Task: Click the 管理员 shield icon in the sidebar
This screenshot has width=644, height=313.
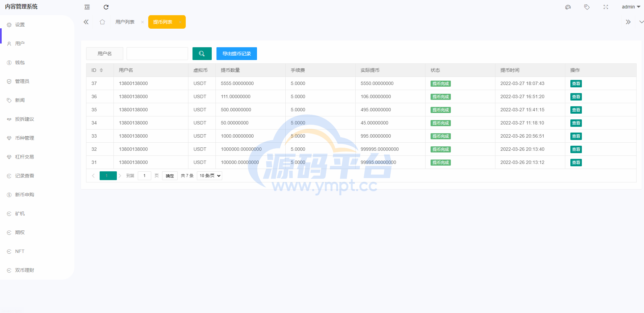Action: coord(9,82)
